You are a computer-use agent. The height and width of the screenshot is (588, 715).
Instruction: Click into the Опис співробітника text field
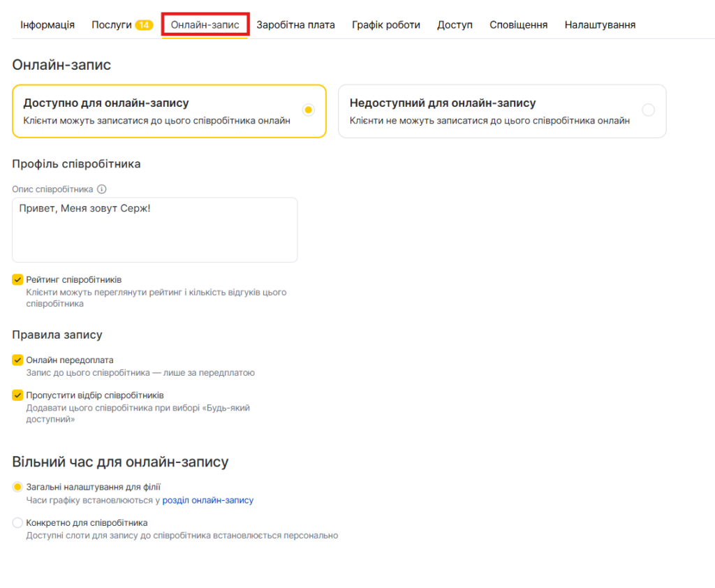tap(155, 230)
